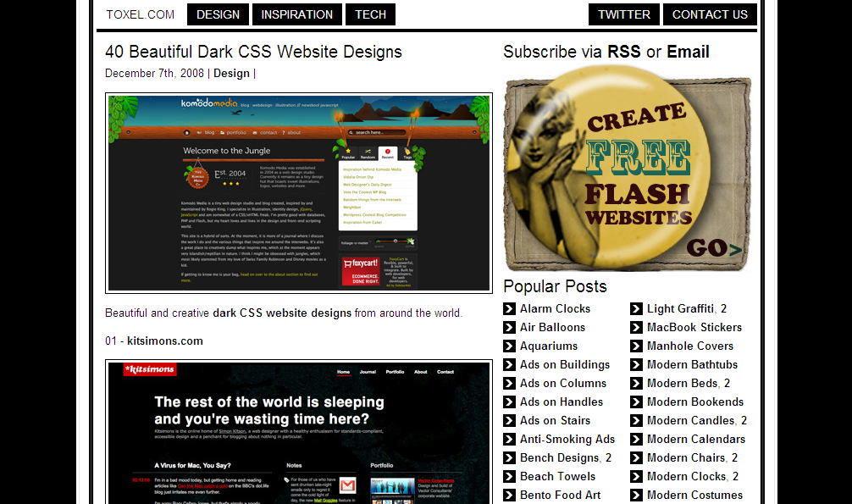Click the arrow icon beside Modern Chairs

pyautogui.click(x=636, y=457)
